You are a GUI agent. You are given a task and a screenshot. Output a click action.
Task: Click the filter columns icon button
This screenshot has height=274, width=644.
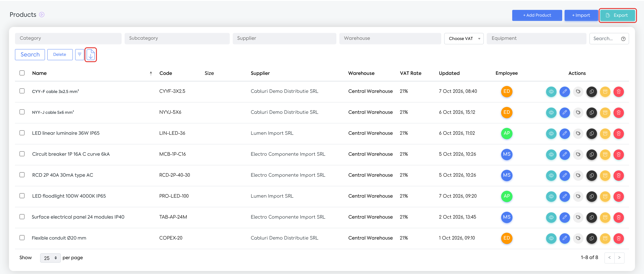click(x=80, y=55)
